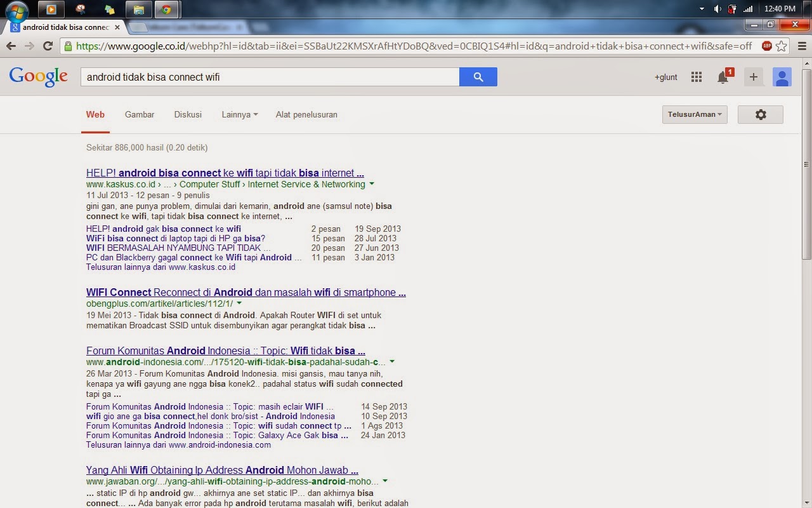Go back with the browser arrow
812x508 pixels.
(11, 46)
